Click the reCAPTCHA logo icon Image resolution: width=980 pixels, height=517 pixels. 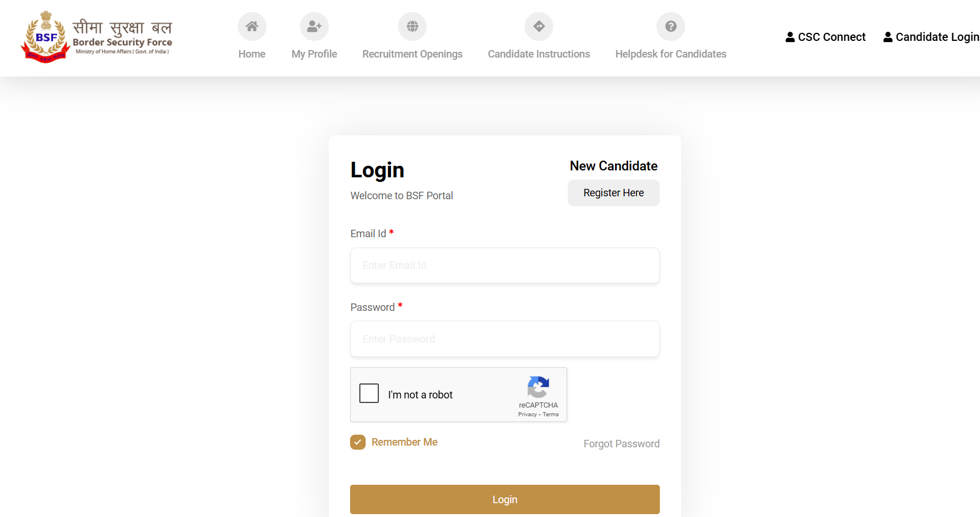(x=538, y=387)
